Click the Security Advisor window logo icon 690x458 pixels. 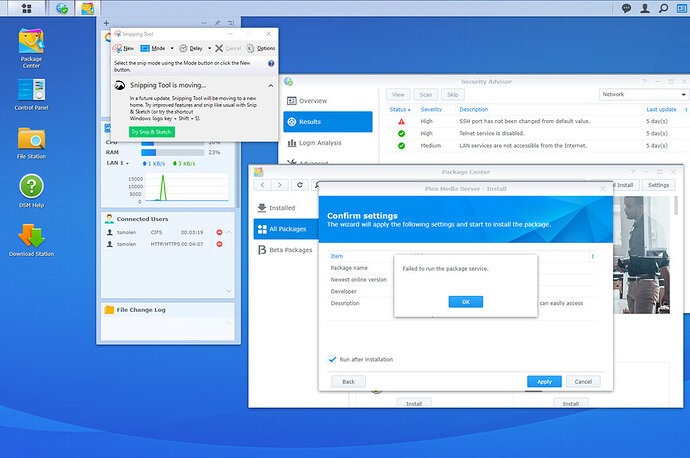tap(289, 81)
